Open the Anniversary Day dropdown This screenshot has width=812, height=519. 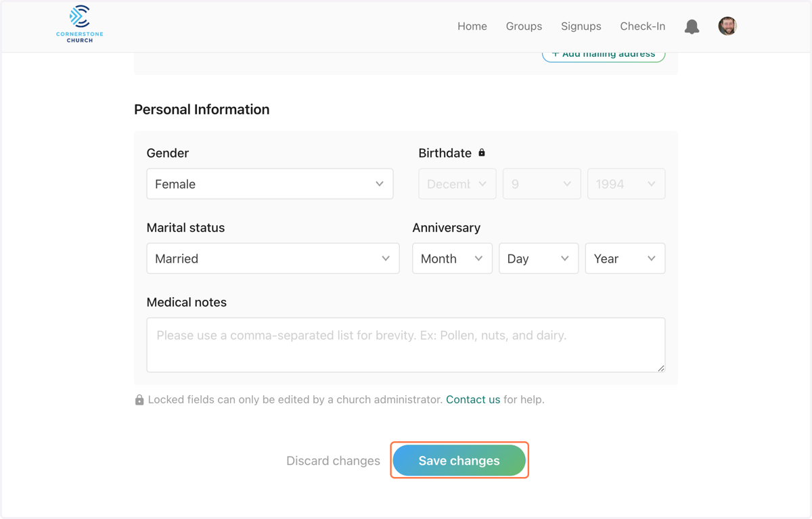click(x=539, y=258)
